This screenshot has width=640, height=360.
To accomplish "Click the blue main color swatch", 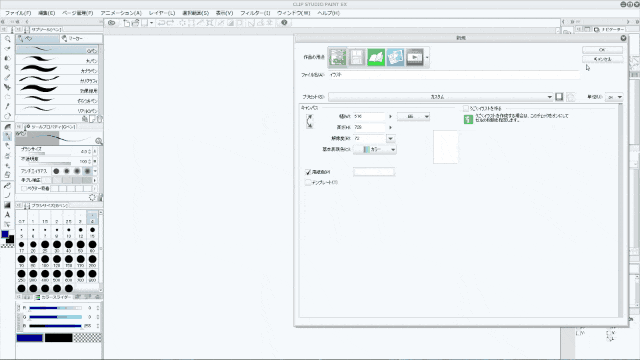I will pos(29,338).
